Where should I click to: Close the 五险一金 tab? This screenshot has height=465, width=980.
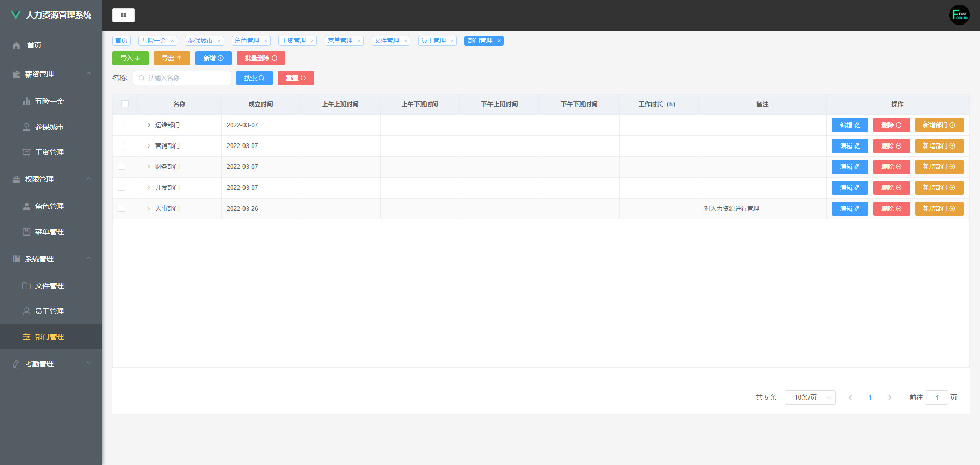click(173, 41)
